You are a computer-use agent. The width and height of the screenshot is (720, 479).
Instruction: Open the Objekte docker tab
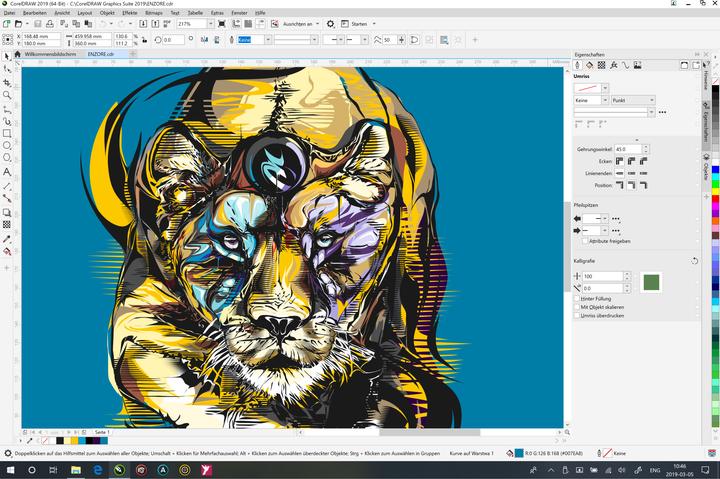click(705, 170)
